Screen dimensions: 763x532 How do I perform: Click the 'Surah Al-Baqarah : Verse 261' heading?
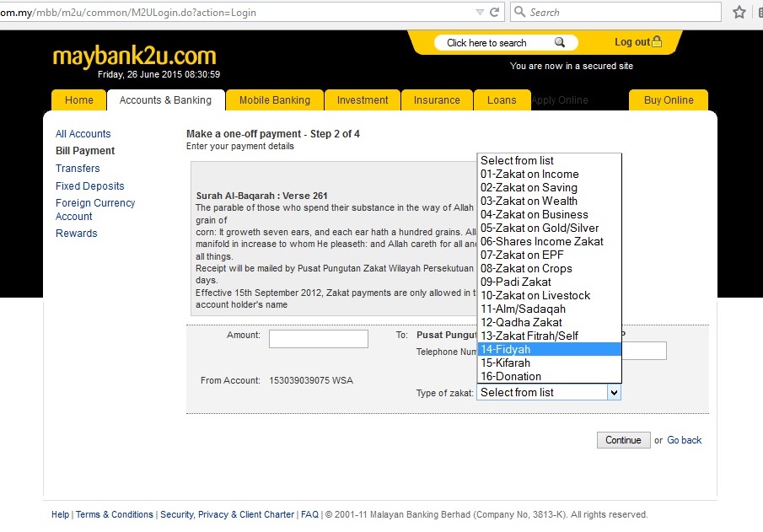[x=262, y=196]
